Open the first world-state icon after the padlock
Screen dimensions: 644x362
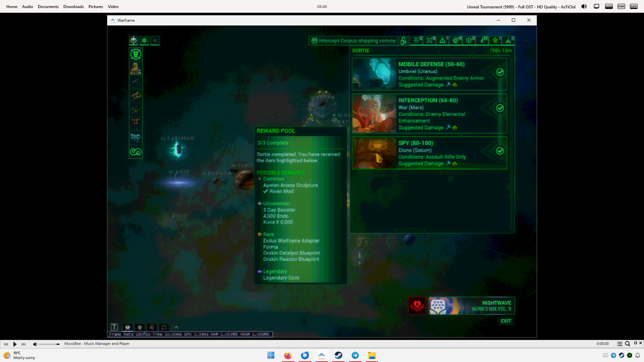417,41
